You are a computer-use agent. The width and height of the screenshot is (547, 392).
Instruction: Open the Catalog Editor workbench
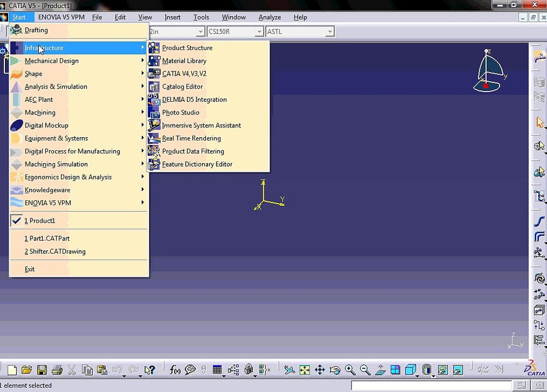(208, 87)
